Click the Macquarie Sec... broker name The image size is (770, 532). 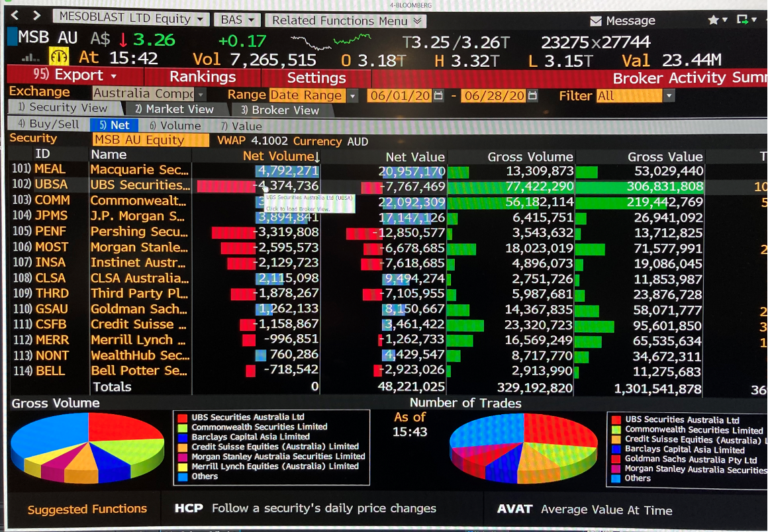pyautogui.click(x=140, y=170)
